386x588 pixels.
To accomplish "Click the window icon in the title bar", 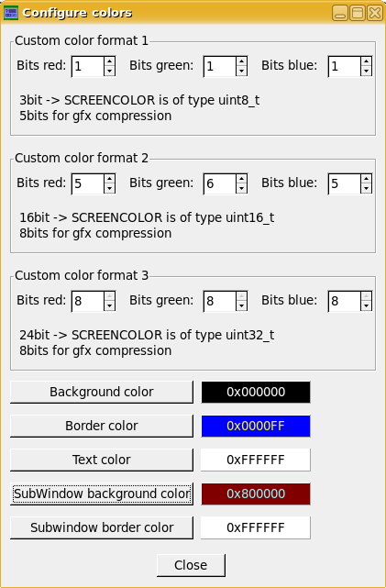I will coord(11,13).
